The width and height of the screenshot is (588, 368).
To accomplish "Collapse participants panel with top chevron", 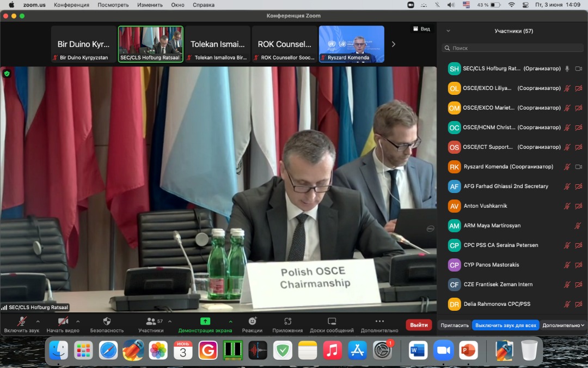I will [448, 31].
